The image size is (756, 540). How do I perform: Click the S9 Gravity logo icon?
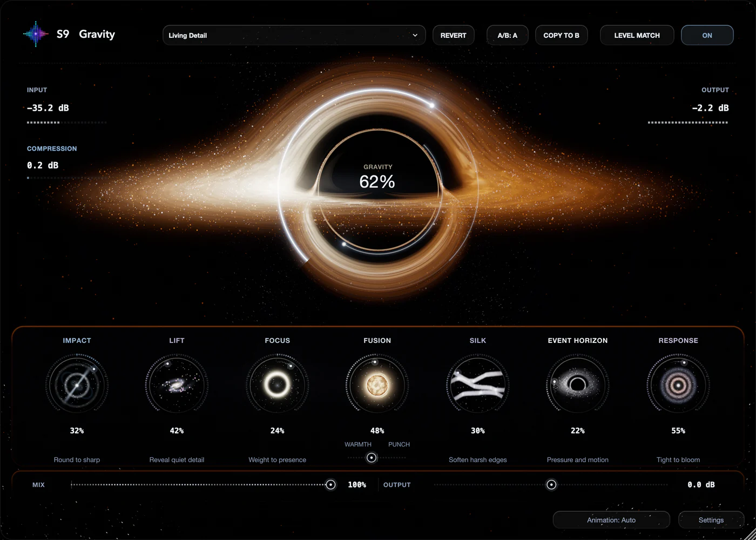tap(36, 35)
